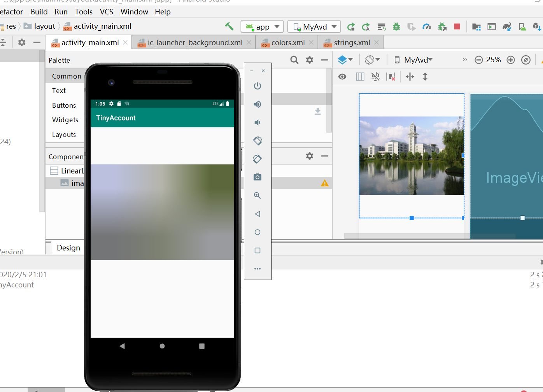Open the app run configuration dropdown
The image size is (543, 392).
pyautogui.click(x=262, y=27)
